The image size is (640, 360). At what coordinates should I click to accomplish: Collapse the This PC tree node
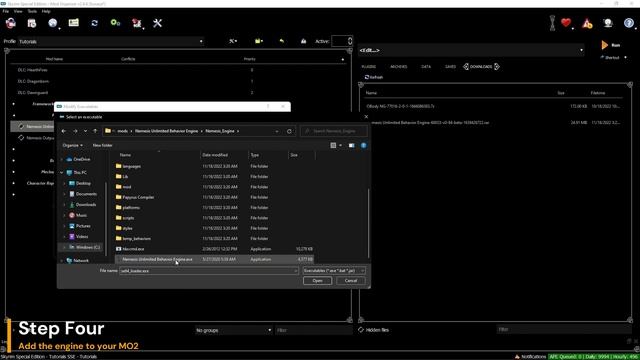coord(62,173)
